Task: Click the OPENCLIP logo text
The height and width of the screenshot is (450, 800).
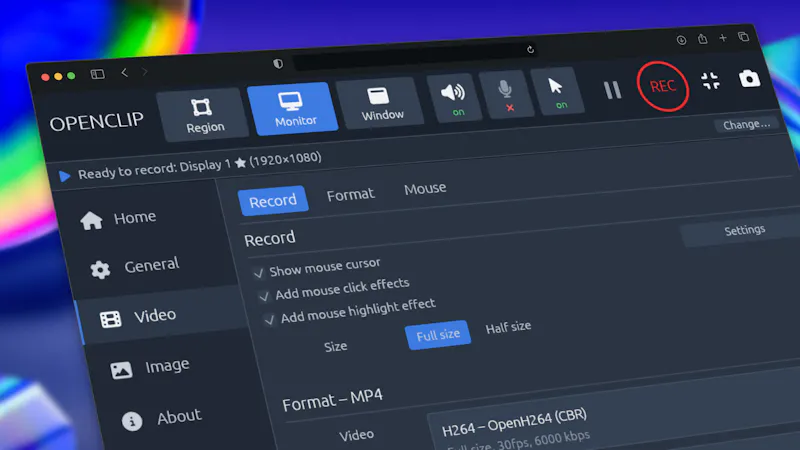Action: (x=96, y=122)
